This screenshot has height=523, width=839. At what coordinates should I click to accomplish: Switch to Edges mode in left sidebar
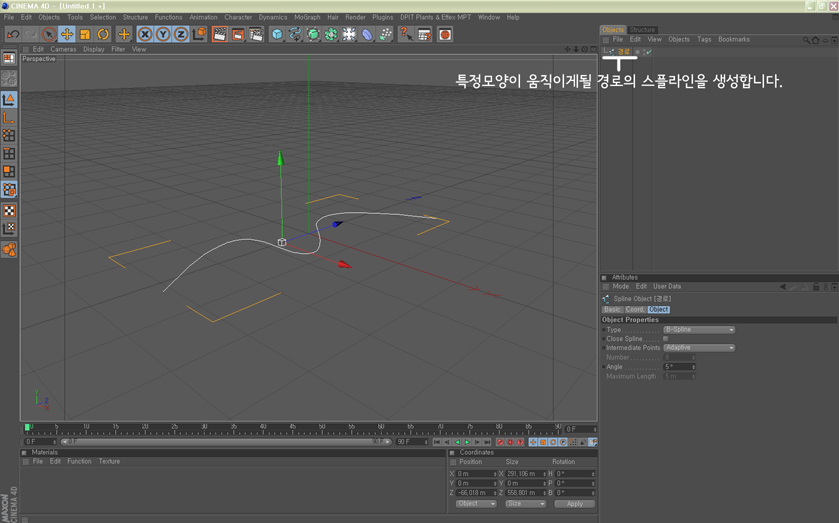pyautogui.click(x=9, y=153)
